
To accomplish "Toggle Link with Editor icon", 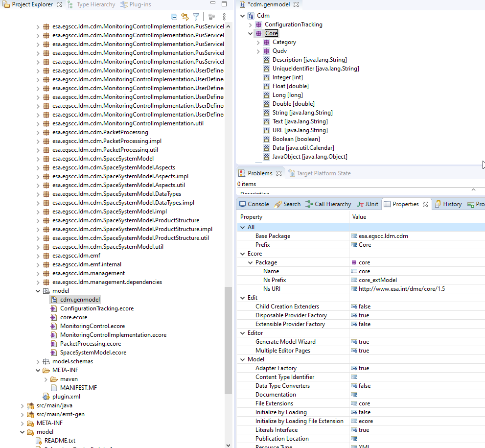I will click(185, 17).
